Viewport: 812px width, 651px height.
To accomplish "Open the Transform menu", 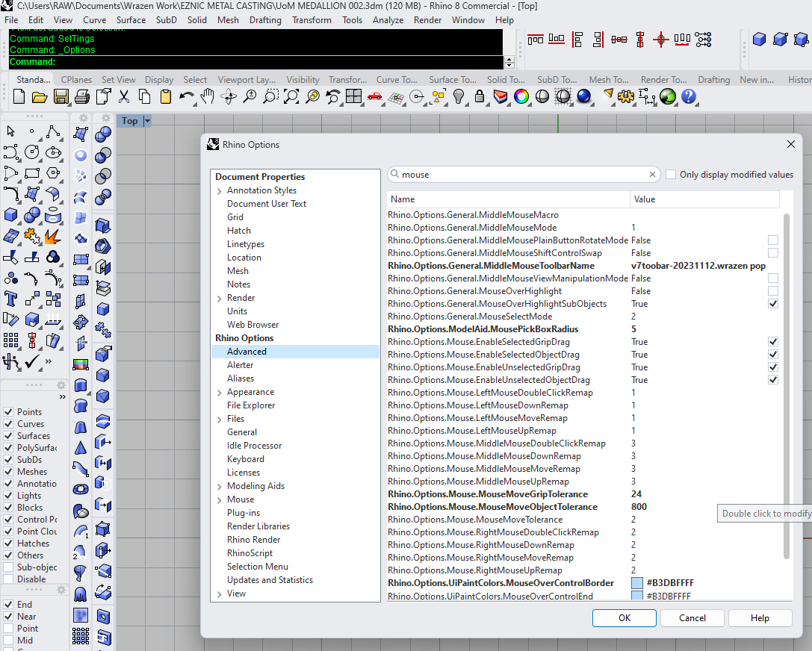I will click(x=312, y=20).
